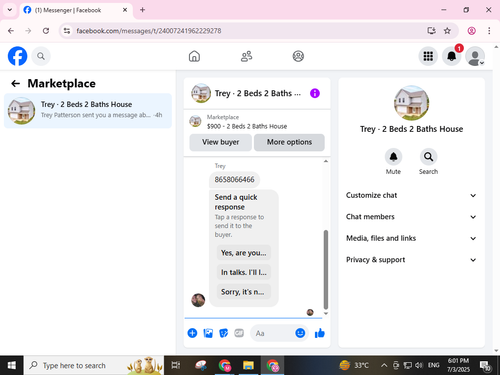Click the chat scrollbar thumb
This screenshot has width=500, height=375.
click(326, 269)
